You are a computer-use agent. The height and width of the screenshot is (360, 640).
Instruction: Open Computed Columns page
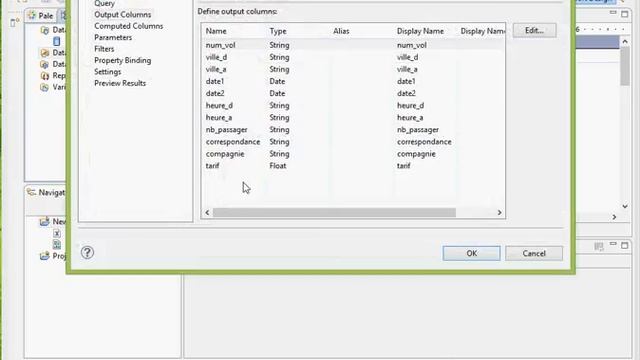(x=129, y=26)
